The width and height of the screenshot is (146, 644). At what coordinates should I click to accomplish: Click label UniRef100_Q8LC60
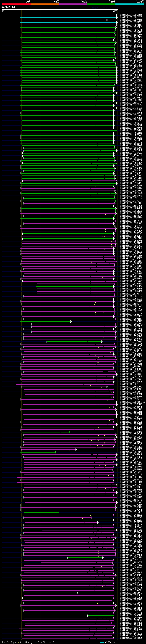coord(131,65)
